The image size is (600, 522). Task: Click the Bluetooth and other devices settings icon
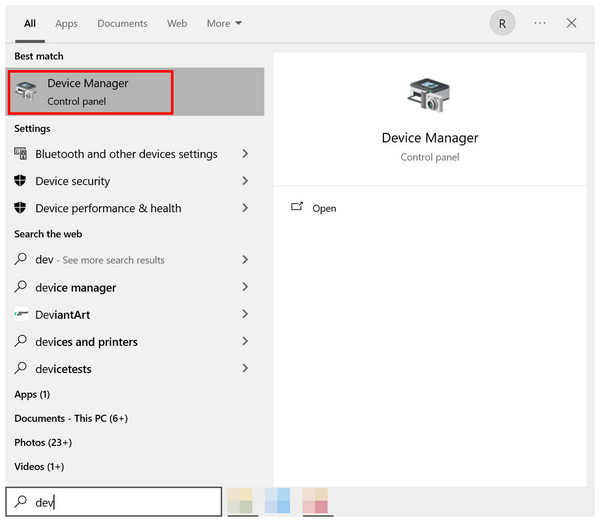click(21, 154)
